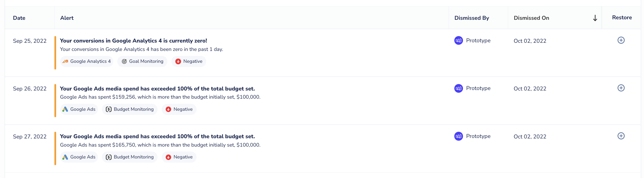This screenshot has width=644, height=178.
Task: Restore the Sep 26 Google Ads alert
Action: click(621, 88)
